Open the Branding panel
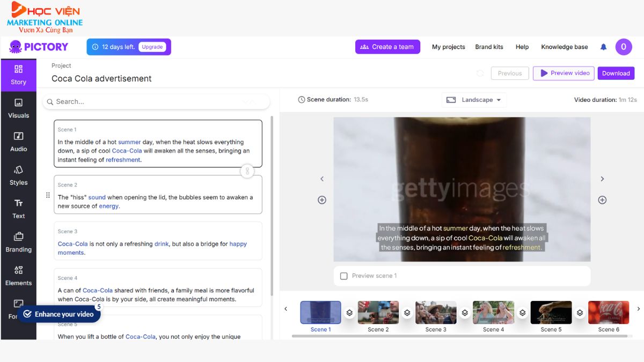Viewport: 644px width, 362px height. coord(18,242)
